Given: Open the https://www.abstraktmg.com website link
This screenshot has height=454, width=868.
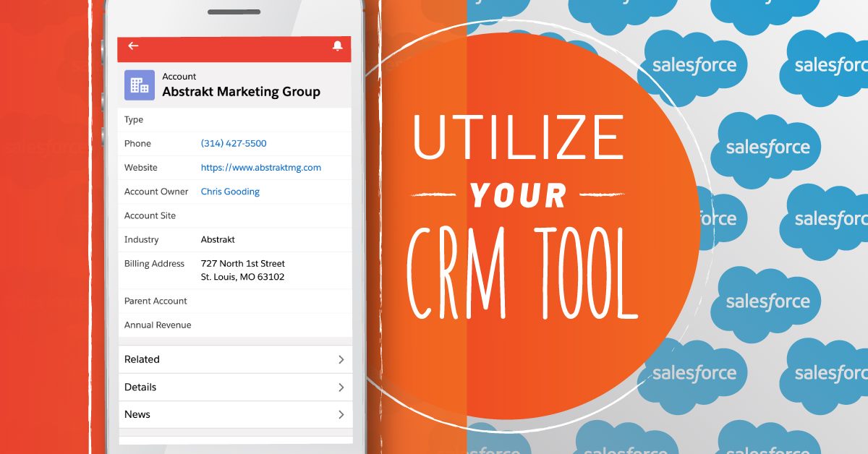Looking at the screenshot, I should coord(261,167).
